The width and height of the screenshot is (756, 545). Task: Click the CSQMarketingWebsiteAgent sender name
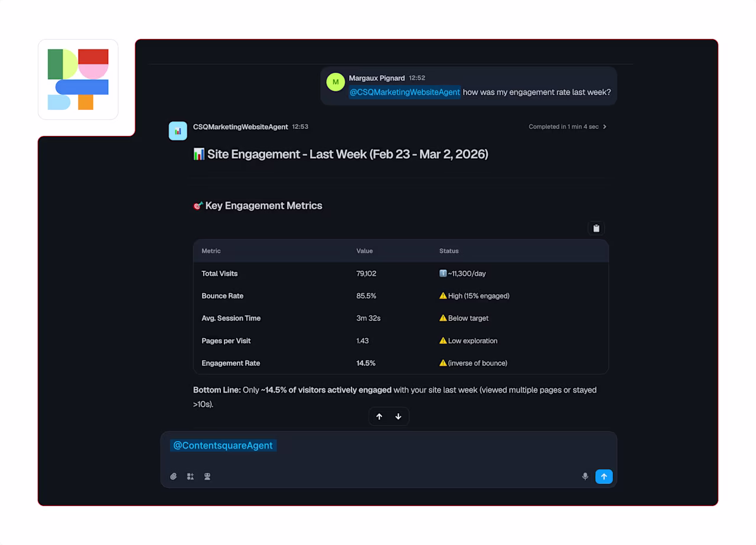click(240, 126)
